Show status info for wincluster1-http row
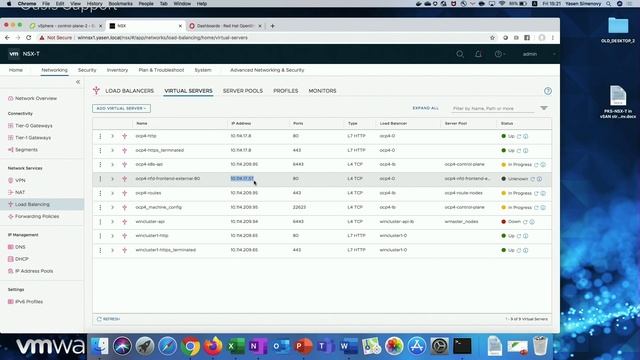Image resolution: width=640 pixels, height=360 pixels. 526,236
